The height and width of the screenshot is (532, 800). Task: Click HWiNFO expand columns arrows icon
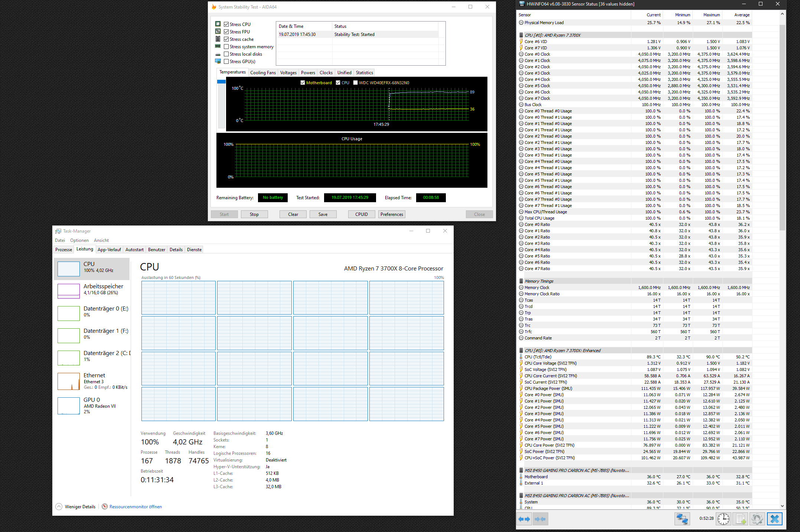point(524,519)
